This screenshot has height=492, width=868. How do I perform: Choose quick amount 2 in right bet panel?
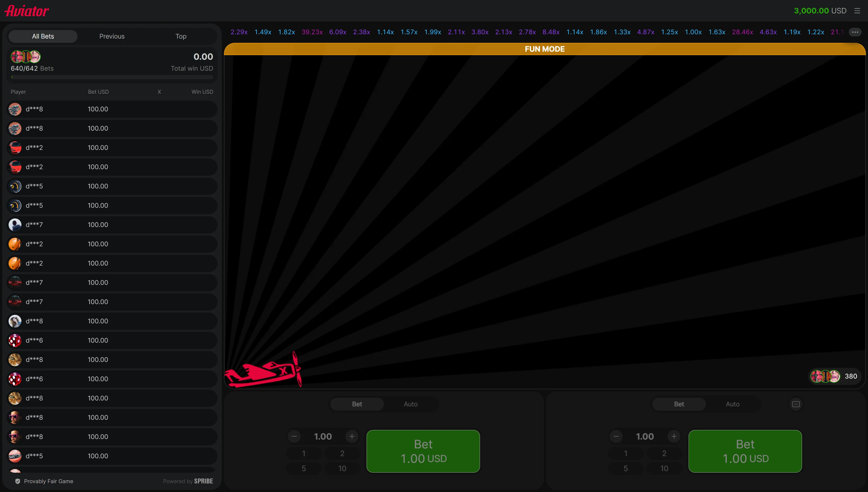[x=664, y=453]
